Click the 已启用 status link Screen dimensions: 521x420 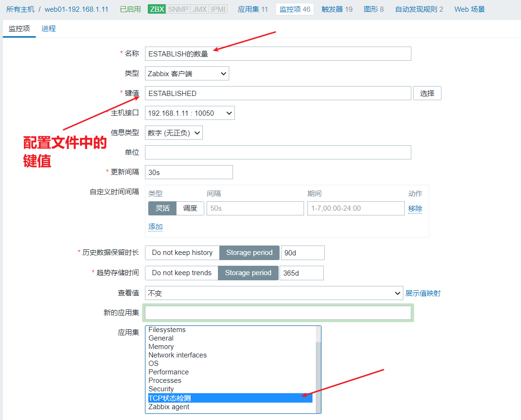click(x=130, y=9)
